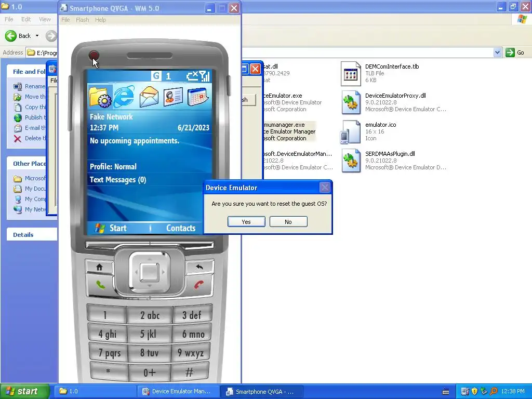Switch to Device Emulator Manager taskbar button
532x399 pixels.
tap(178, 391)
